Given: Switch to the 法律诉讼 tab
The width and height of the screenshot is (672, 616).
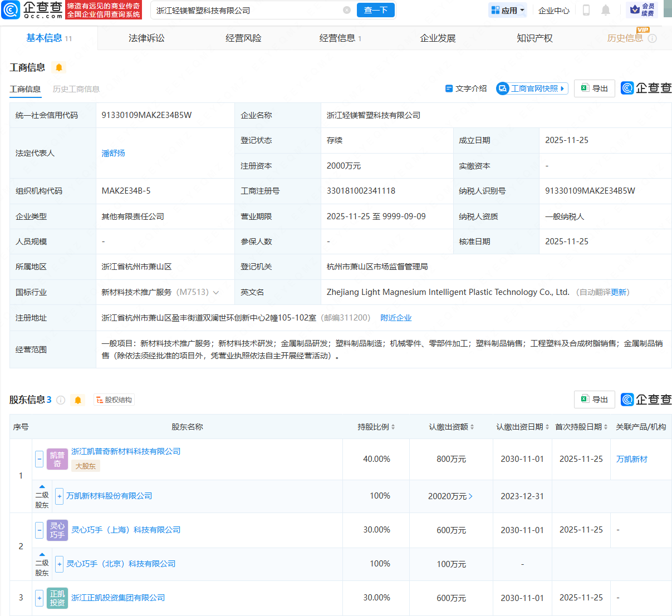Looking at the screenshot, I should (x=146, y=38).
